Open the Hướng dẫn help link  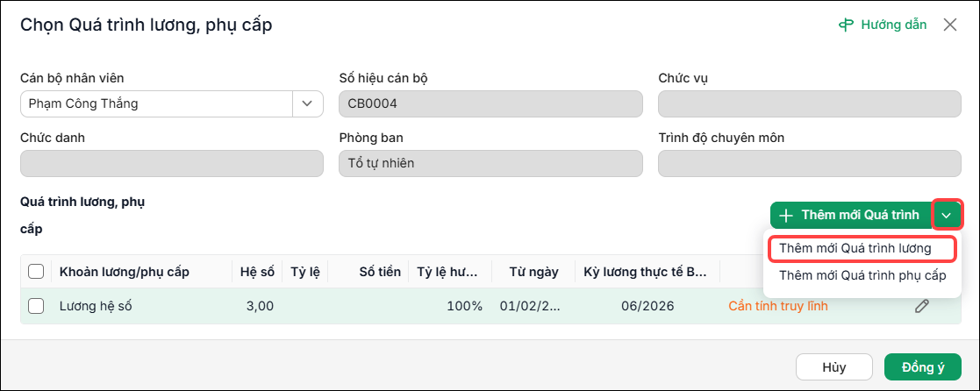click(x=883, y=25)
